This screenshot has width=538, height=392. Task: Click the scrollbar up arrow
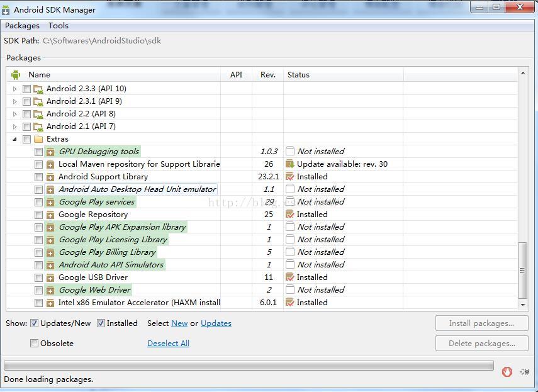tap(522, 73)
